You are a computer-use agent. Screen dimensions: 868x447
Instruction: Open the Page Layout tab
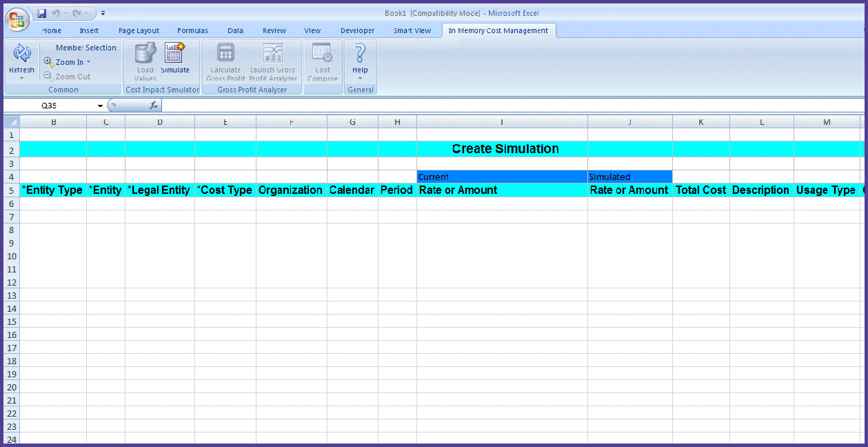point(139,30)
